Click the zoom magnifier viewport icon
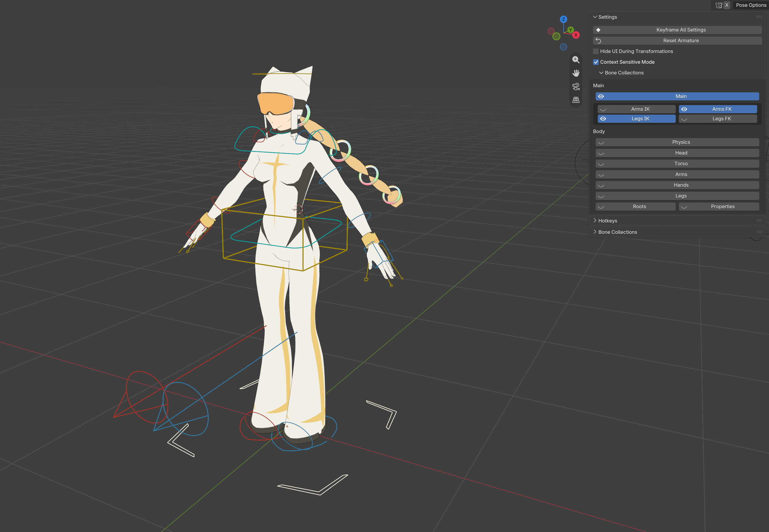This screenshot has width=769, height=532. click(x=575, y=60)
